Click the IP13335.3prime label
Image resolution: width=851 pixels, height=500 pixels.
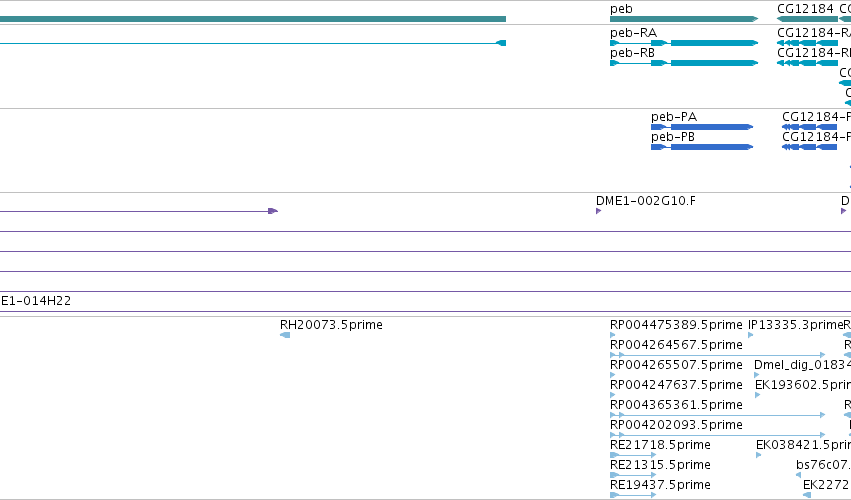coord(795,325)
